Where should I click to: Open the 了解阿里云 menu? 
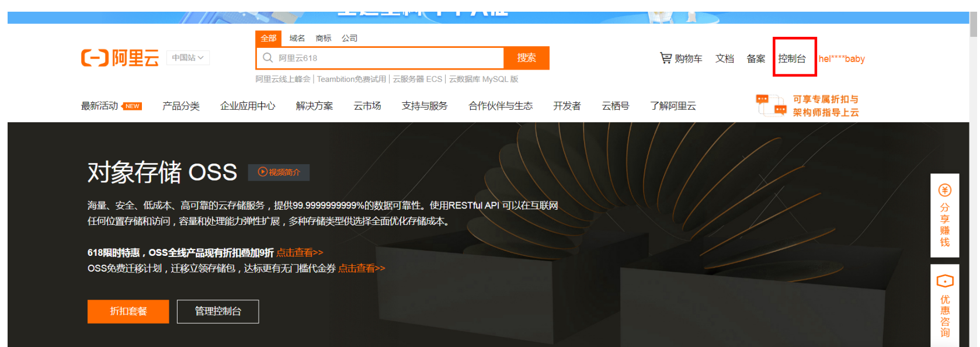(x=673, y=106)
